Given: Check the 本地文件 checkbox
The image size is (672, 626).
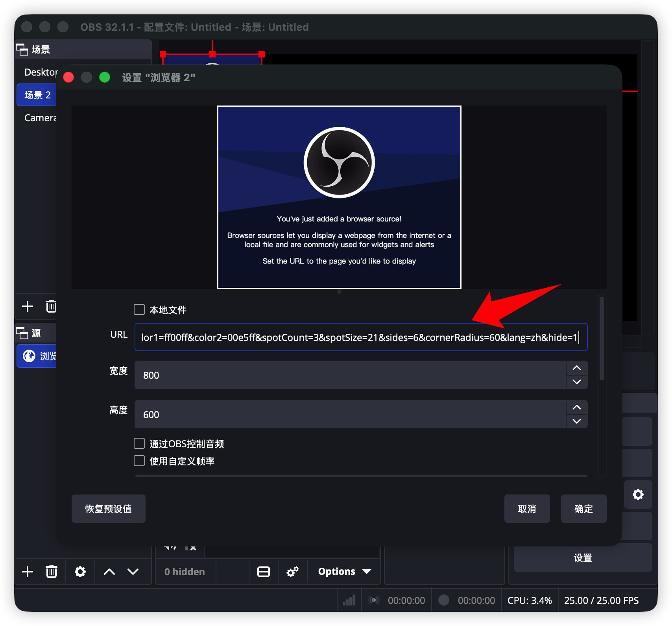Looking at the screenshot, I should pyautogui.click(x=139, y=310).
